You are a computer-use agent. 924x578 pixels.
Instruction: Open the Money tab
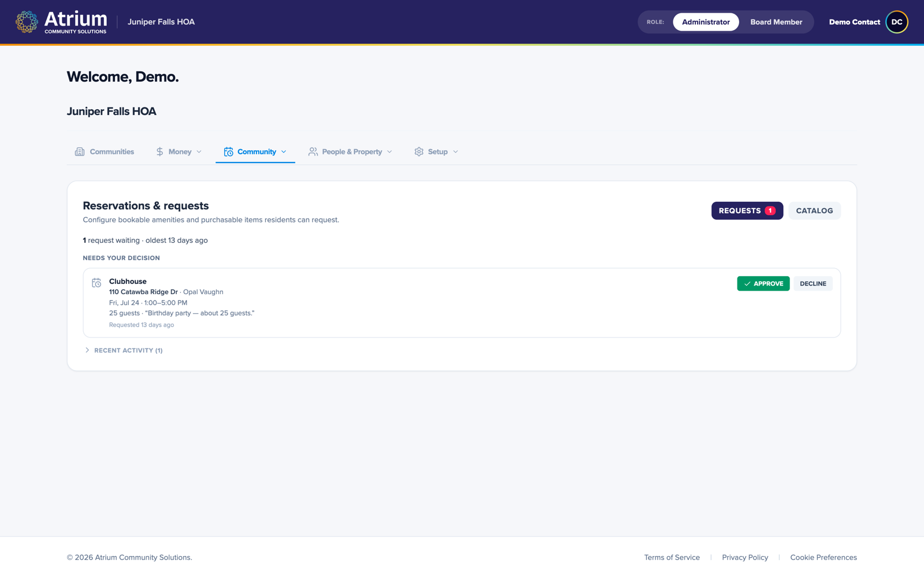point(179,151)
